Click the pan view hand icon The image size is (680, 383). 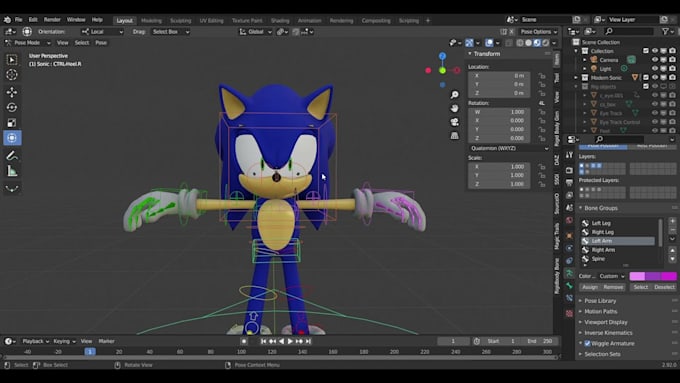pyautogui.click(x=454, y=108)
